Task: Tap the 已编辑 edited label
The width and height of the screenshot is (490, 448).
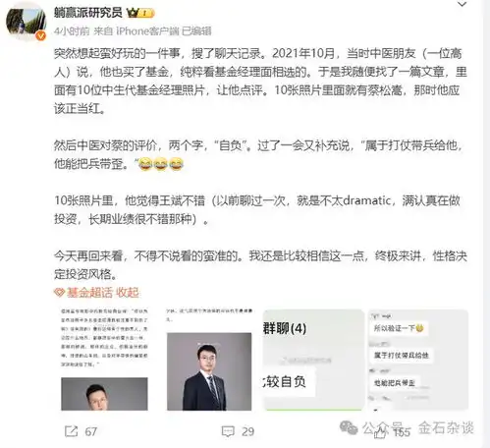Action: 196,31
